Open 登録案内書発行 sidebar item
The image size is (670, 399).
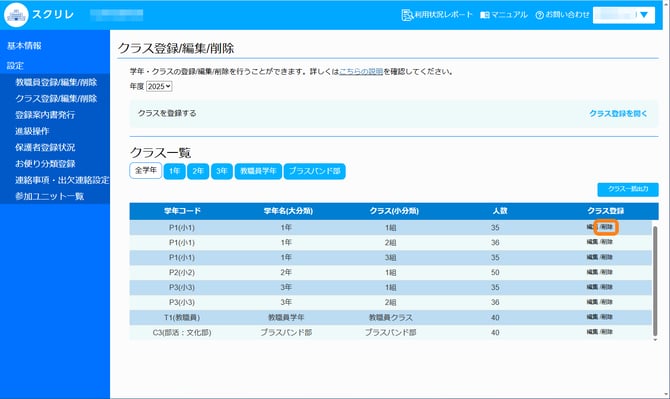point(45,114)
